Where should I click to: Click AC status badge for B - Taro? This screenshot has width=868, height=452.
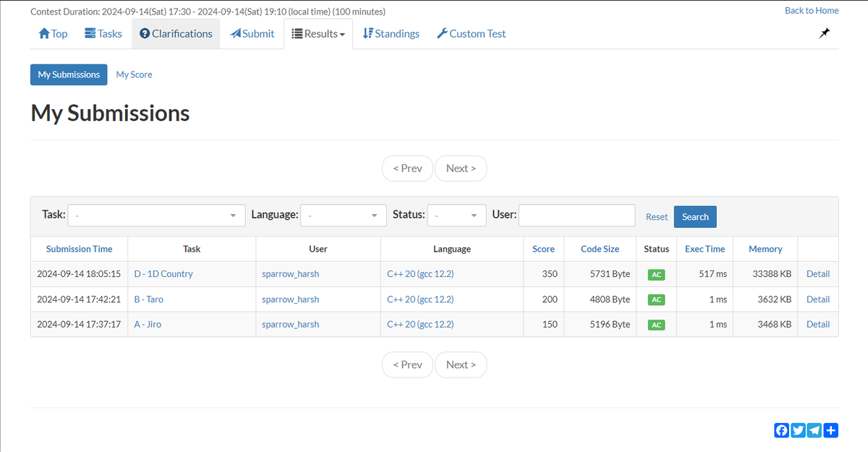point(656,300)
